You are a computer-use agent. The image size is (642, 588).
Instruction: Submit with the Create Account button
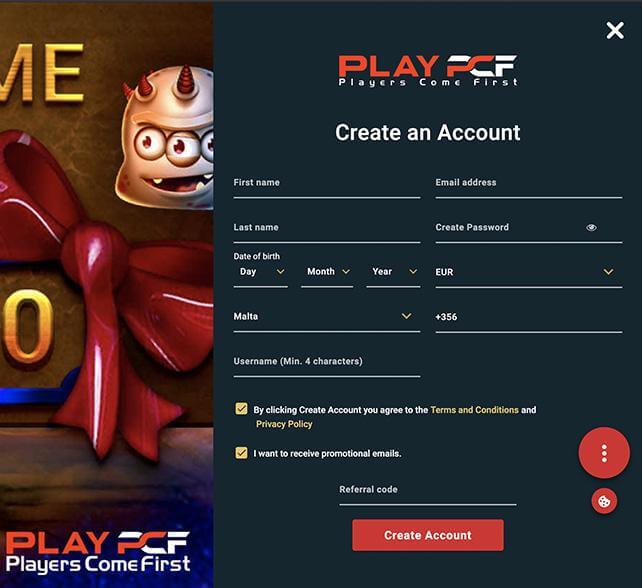point(428,535)
